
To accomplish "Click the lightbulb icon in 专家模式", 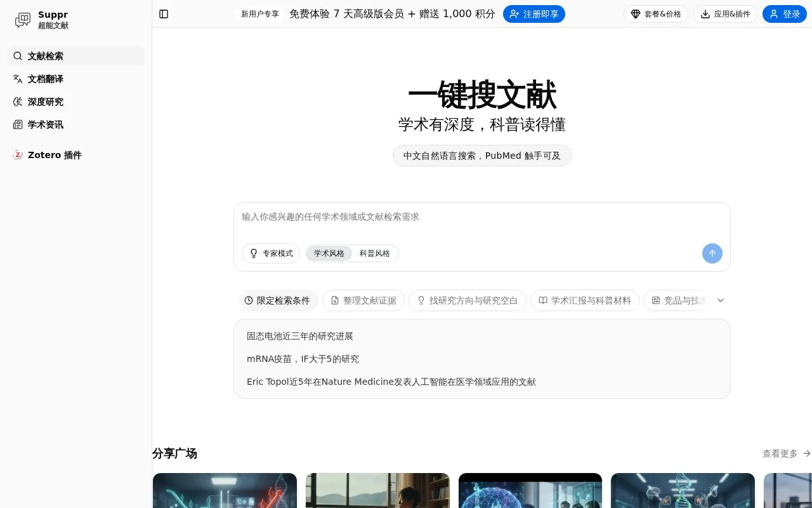I will pos(254,253).
